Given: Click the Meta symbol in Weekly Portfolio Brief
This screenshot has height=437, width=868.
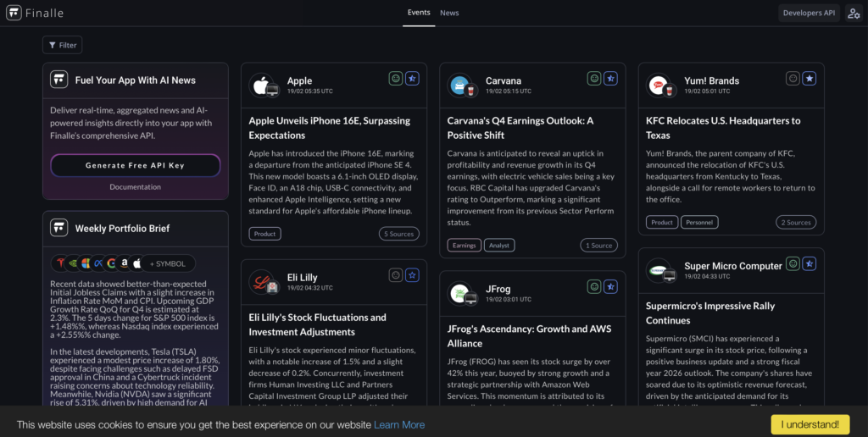Looking at the screenshot, I should pos(98,263).
